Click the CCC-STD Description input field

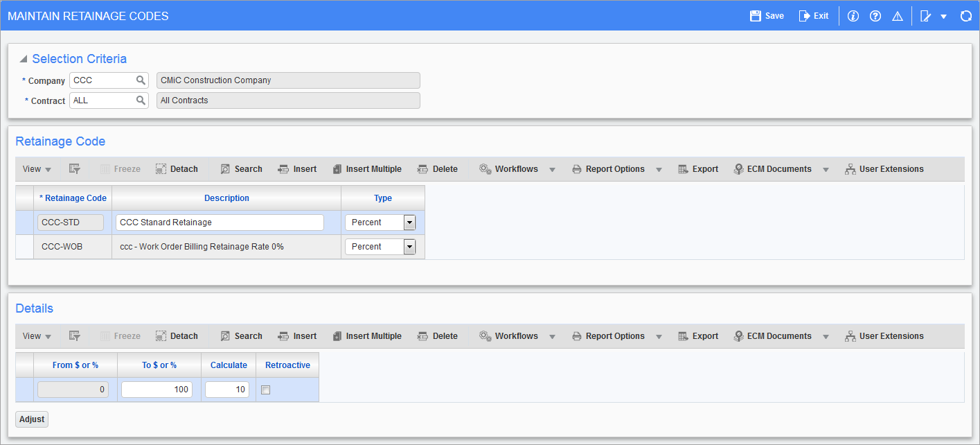pos(220,222)
